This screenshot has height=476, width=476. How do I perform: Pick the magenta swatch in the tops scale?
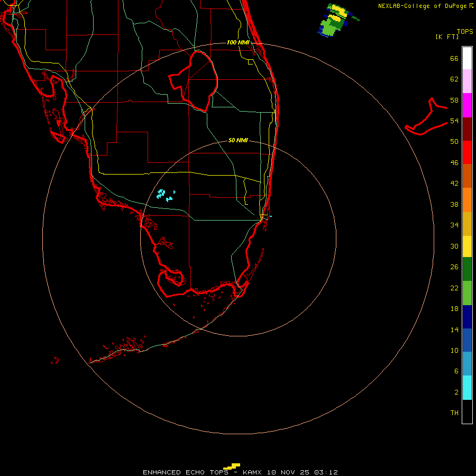(467, 105)
